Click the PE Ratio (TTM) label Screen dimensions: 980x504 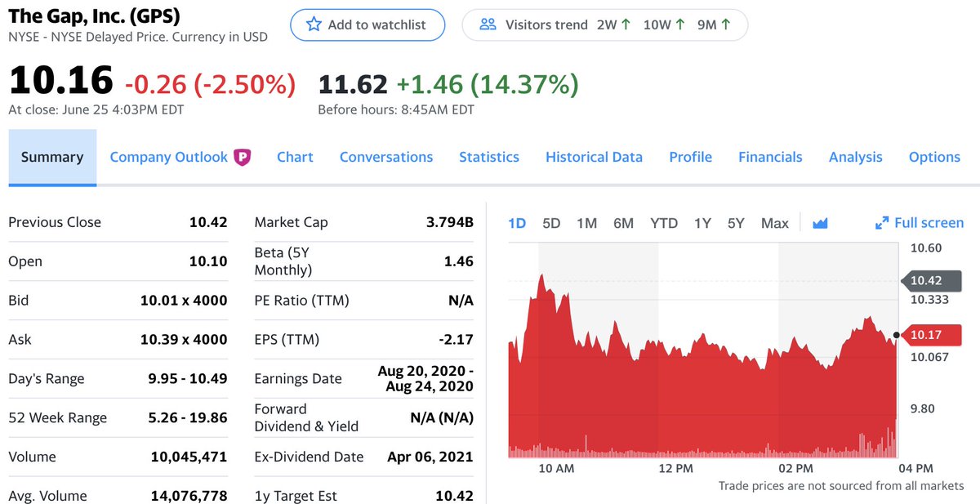click(301, 301)
